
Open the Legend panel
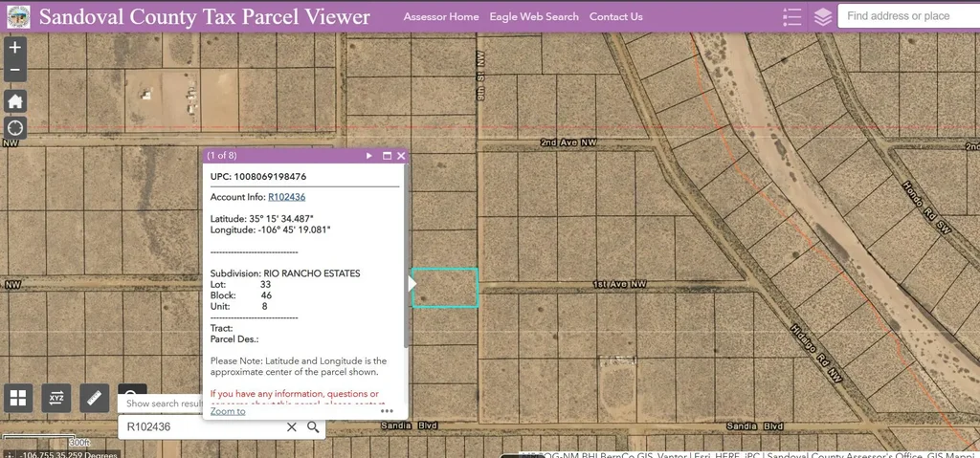[x=791, y=16]
